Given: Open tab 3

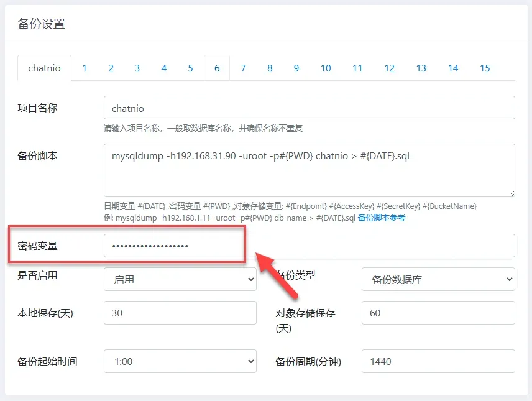Looking at the screenshot, I should (x=137, y=68).
